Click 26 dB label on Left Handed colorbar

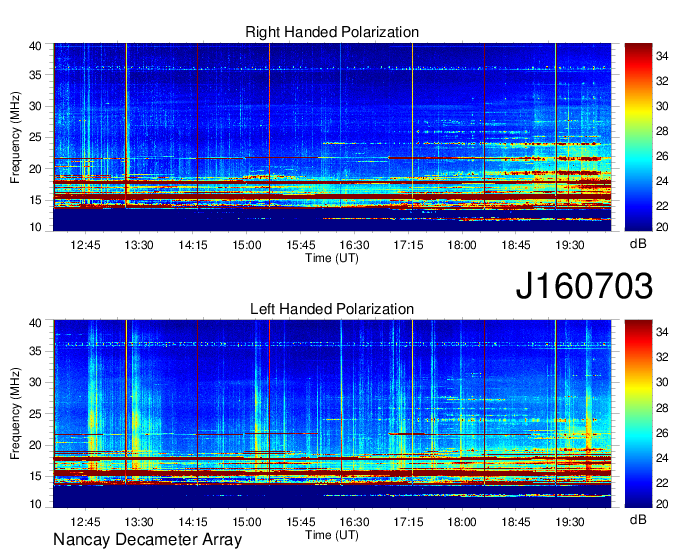(x=662, y=433)
